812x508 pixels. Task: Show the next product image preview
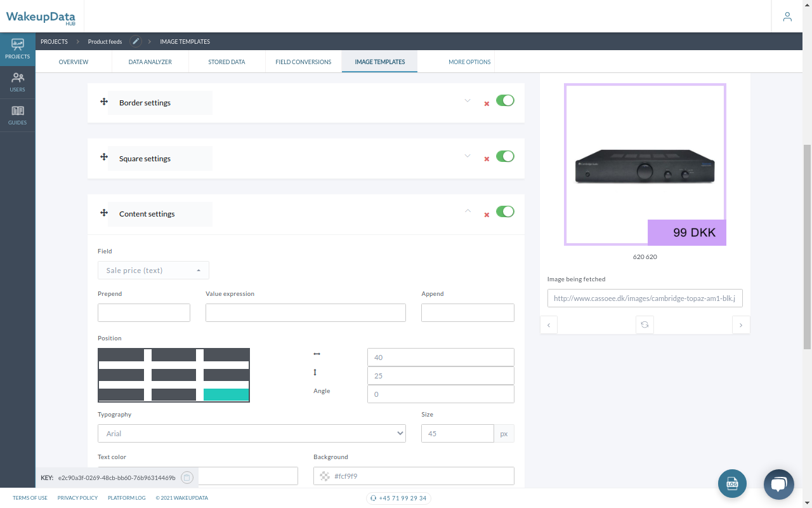741,324
